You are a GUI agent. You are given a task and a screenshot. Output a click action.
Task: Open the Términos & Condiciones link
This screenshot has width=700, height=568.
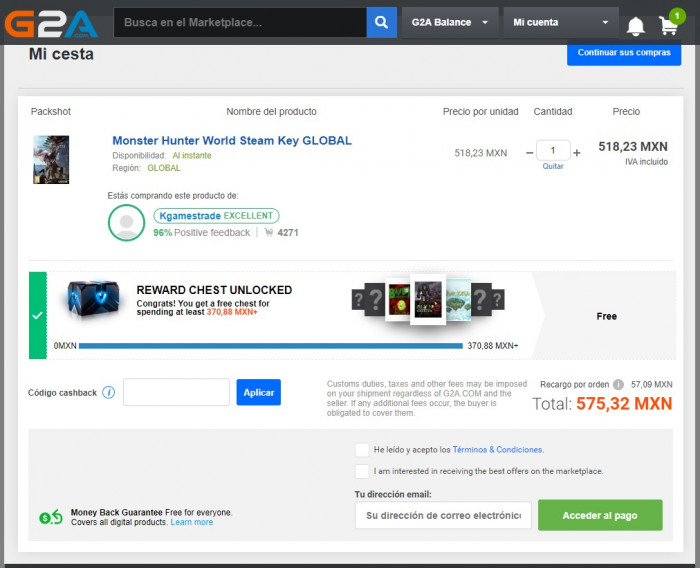click(498, 450)
